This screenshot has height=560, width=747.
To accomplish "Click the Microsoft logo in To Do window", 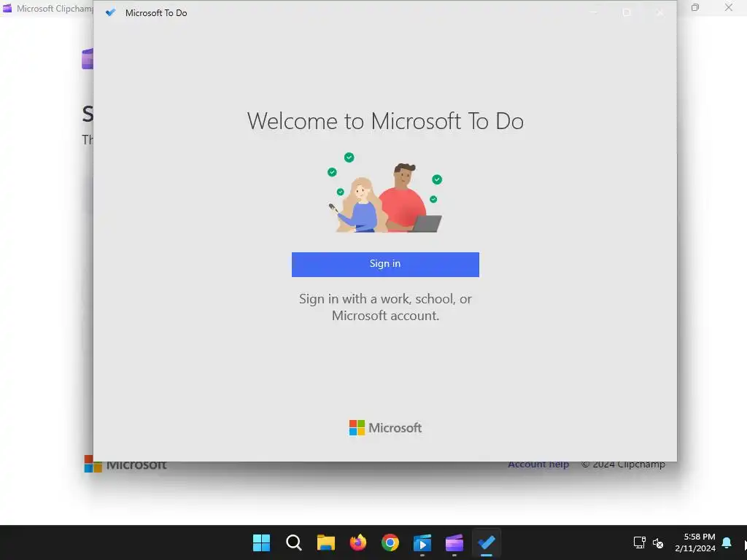I will [385, 427].
